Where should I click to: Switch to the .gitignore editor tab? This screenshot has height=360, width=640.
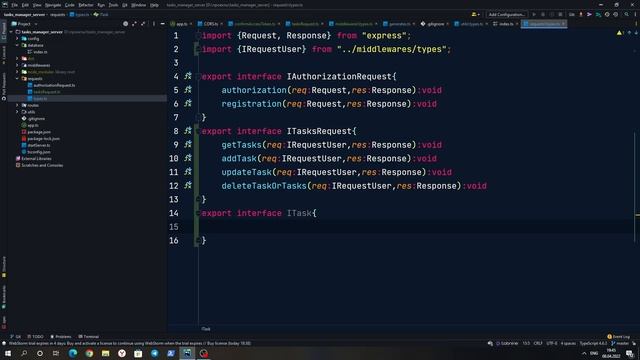click(x=435, y=24)
